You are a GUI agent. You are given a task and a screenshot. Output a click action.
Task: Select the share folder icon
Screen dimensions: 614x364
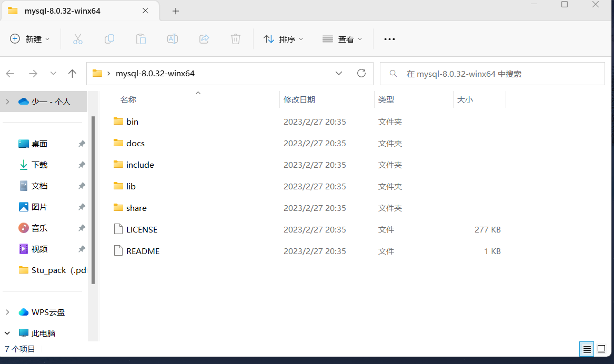(118, 207)
